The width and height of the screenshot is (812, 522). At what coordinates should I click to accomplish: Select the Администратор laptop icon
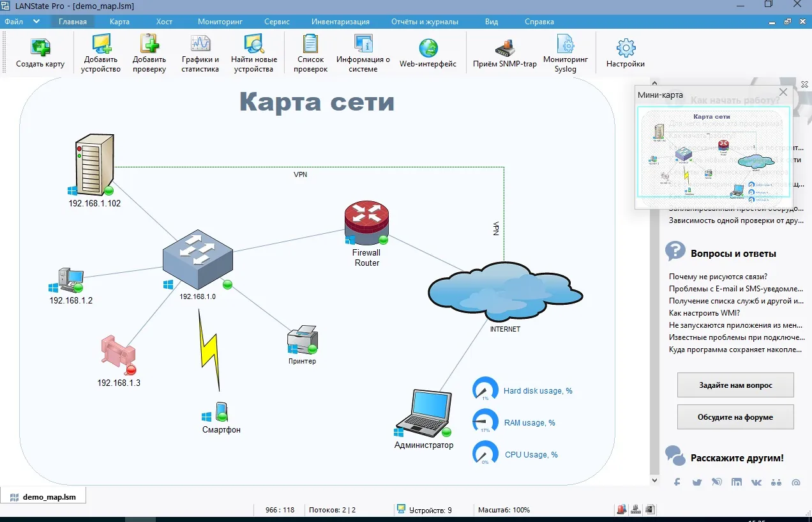pyautogui.click(x=424, y=413)
